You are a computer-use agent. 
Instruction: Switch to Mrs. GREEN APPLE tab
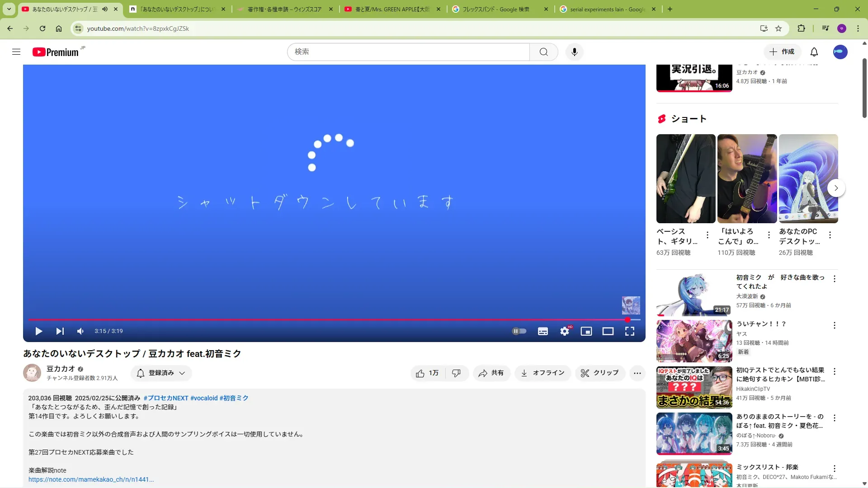click(392, 9)
